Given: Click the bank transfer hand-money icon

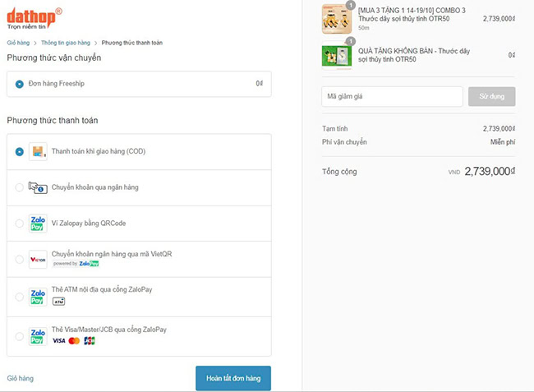Looking at the screenshot, I should click(x=38, y=187).
